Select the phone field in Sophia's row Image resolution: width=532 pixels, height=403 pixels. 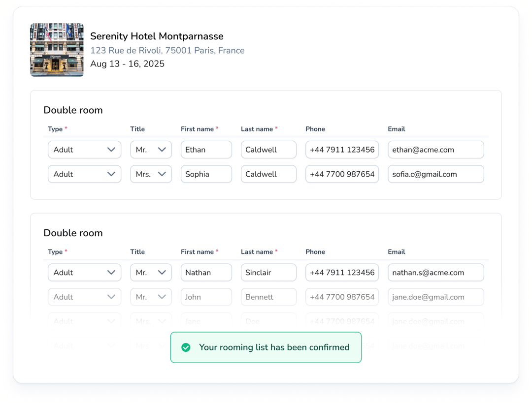click(342, 174)
